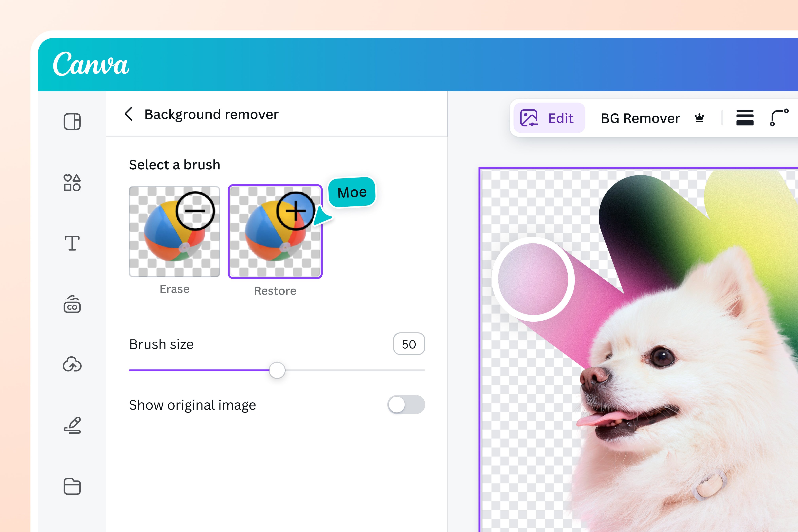Image resolution: width=798 pixels, height=532 pixels.
Task: Select the Restore brush thumbnail
Action: click(x=275, y=231)
